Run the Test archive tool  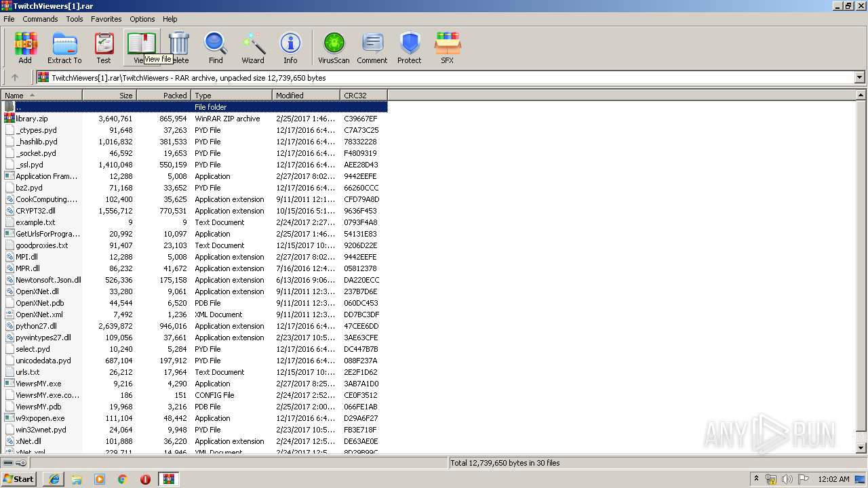[104, 47]
